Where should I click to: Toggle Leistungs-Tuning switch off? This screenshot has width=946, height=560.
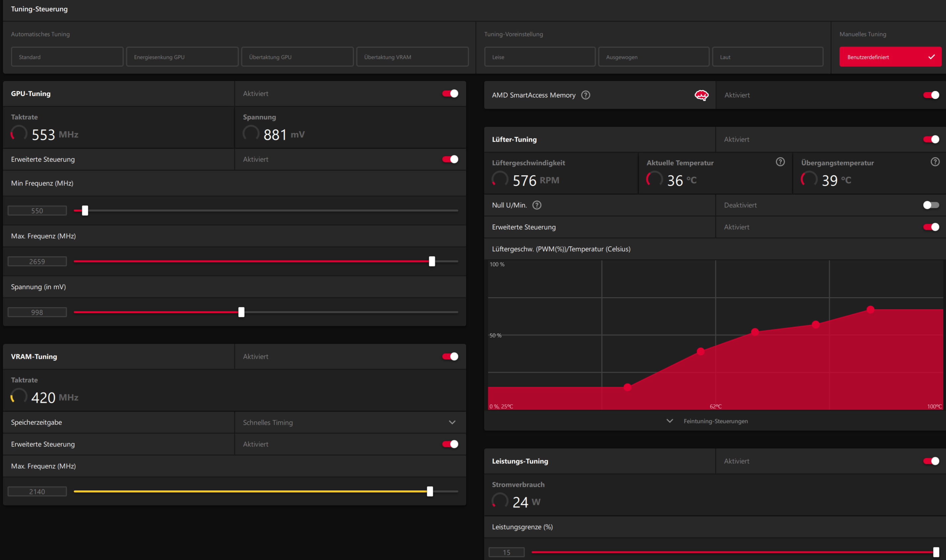pyautogui.click(x=930, y=461)
